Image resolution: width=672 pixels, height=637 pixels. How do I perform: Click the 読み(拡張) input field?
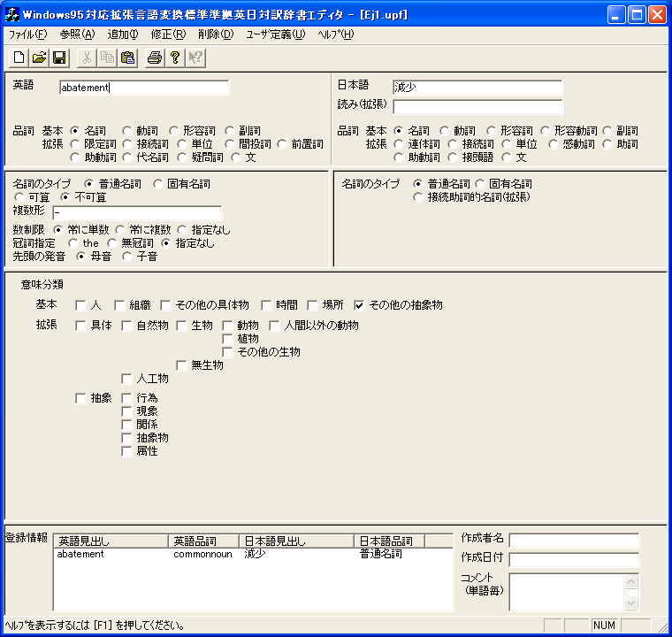click(477, 107)
